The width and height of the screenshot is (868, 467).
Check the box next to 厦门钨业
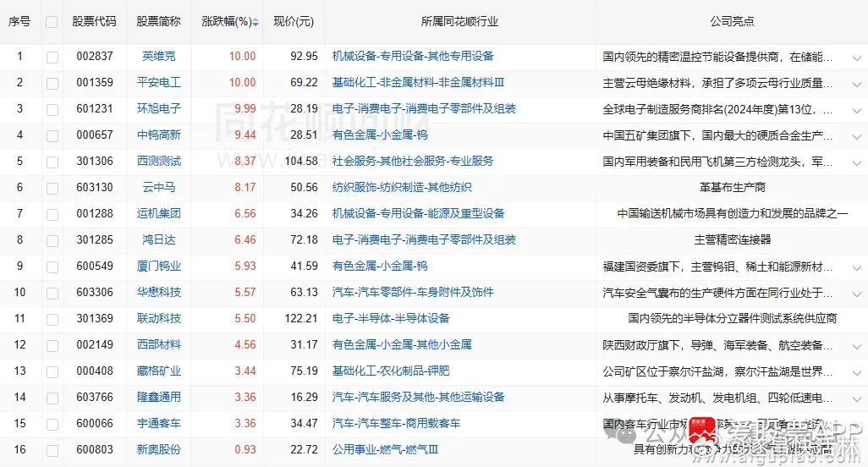coord(52,266)
